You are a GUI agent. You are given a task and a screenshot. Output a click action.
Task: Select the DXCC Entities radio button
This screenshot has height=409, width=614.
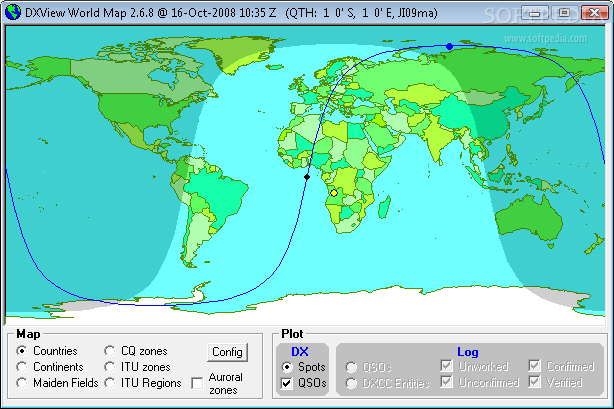(351, 383)
